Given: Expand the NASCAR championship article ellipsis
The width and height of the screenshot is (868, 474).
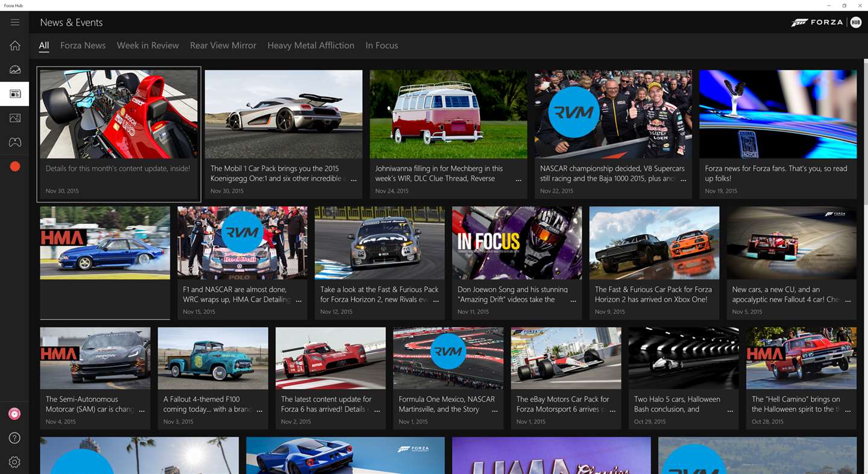Looking at the screenshot, I should tap(684, 179).
